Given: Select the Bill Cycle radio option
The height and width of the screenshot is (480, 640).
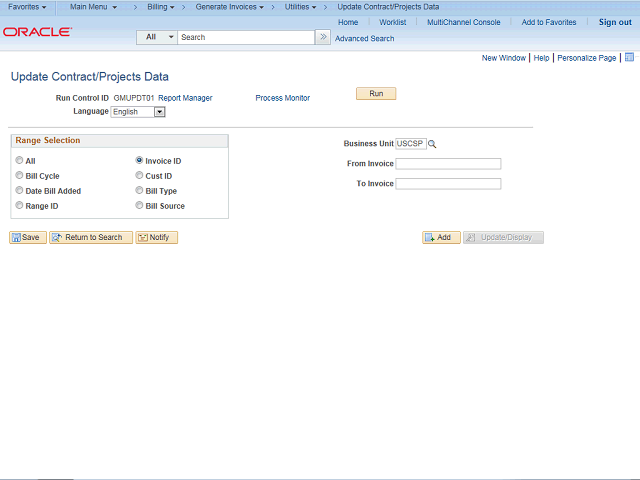Looking at the screenshot, I should 19,175.
